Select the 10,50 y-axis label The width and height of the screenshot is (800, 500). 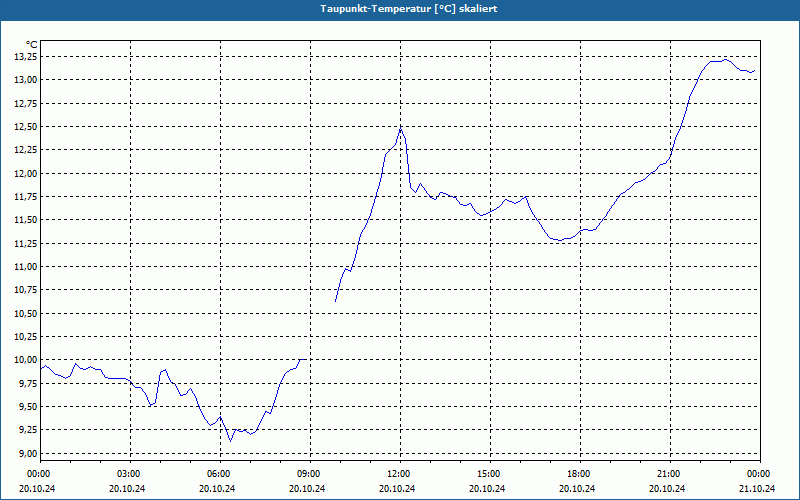[x=25, y=313]
